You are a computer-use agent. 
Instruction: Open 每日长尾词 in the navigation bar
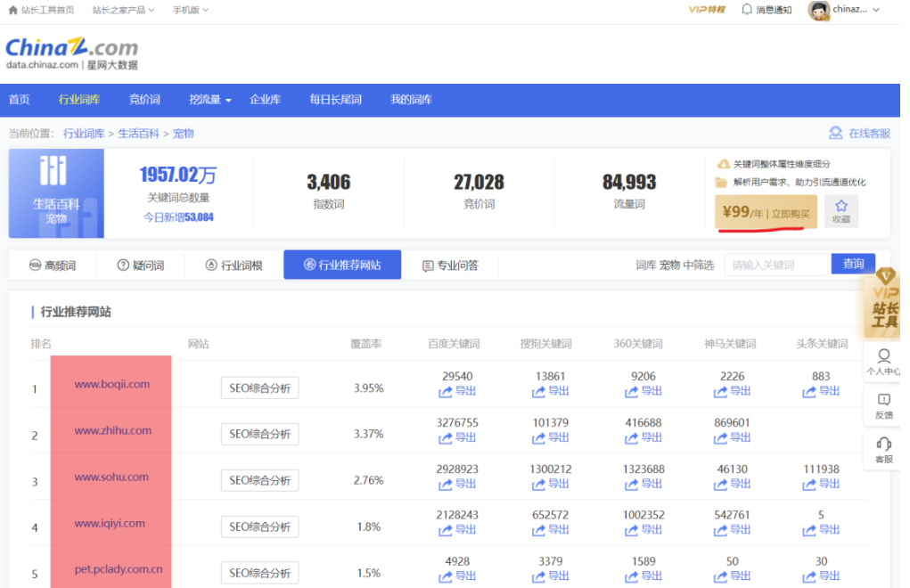(x=335, y=100)
